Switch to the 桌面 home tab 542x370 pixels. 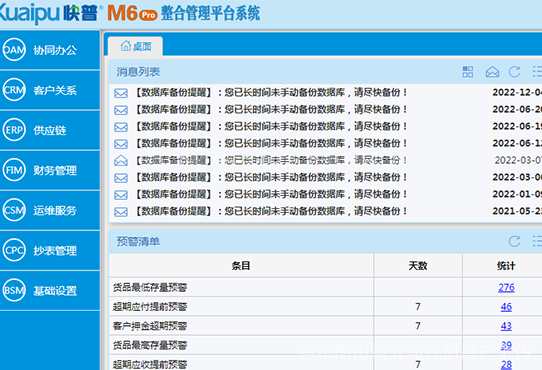[x=136, y=46]
